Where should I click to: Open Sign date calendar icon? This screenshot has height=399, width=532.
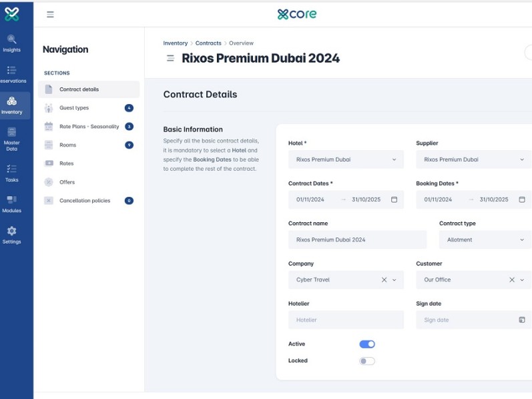(x=522, y=320)
